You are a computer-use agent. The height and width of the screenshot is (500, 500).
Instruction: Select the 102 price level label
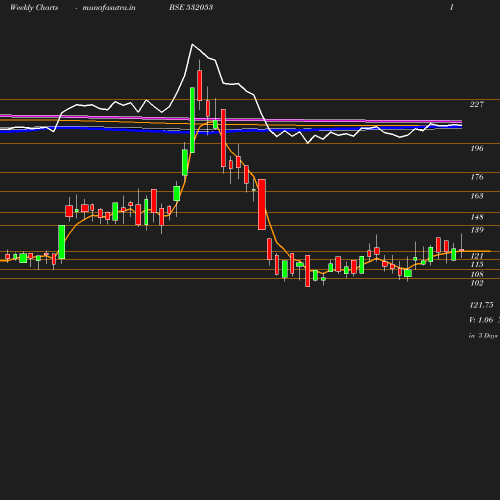click(x=477, y=283)
